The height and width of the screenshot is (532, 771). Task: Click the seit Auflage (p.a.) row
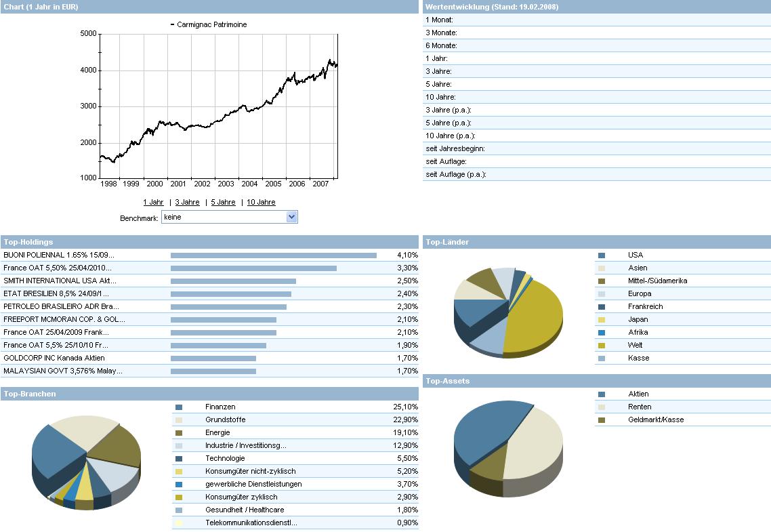click(x=596, y=174)
